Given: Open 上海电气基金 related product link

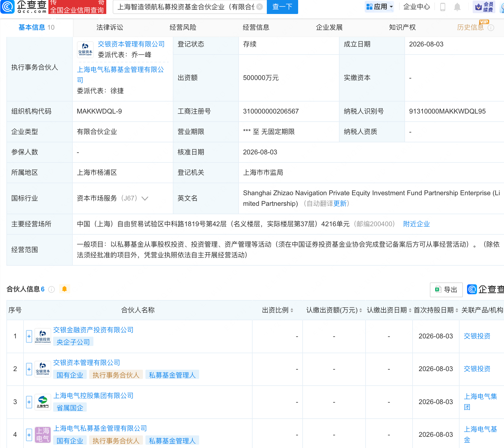Looking at the screenshot, I should [481, 435].
